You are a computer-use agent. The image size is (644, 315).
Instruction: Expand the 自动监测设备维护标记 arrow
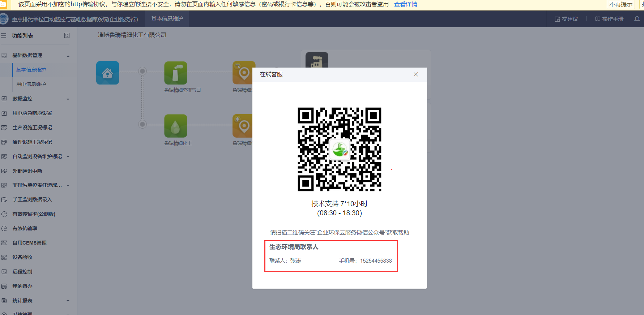68,157
